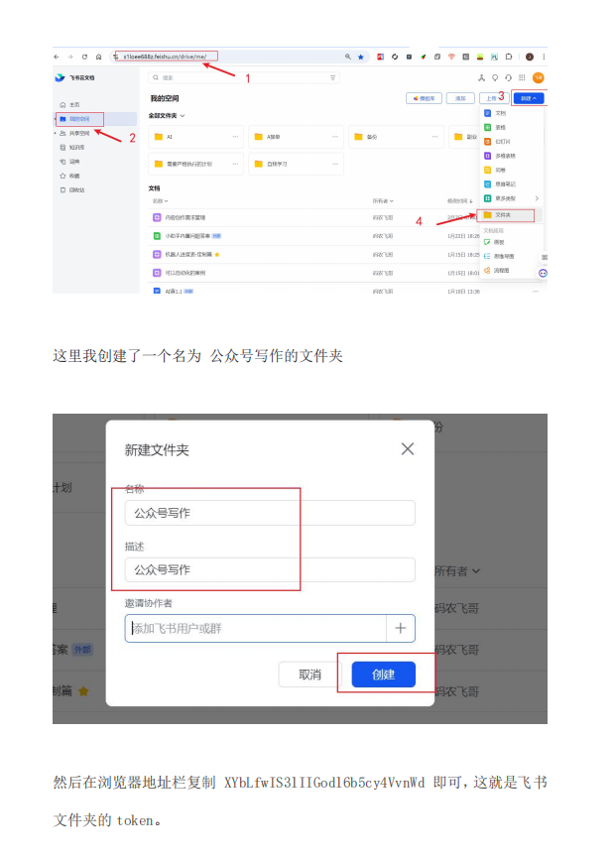616x861 pixels.
Task: Open the browser profile avatar
Action: [x=530, y=57]
